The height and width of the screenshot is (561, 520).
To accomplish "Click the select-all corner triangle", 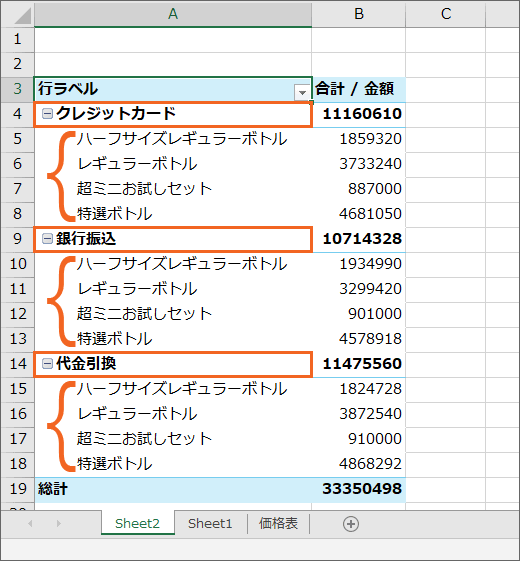I will point(18,14).
